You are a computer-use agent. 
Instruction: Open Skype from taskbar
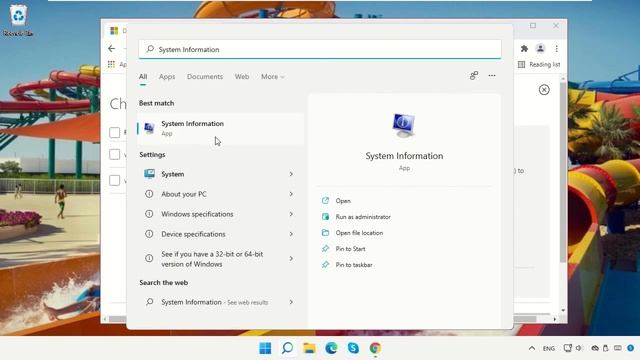pos(353,348)
